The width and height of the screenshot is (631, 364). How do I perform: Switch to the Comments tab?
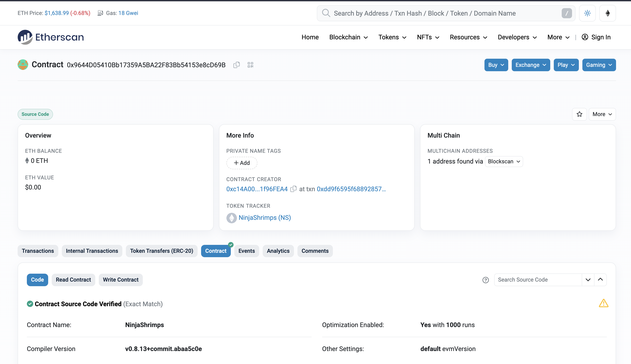click(315, 251)
